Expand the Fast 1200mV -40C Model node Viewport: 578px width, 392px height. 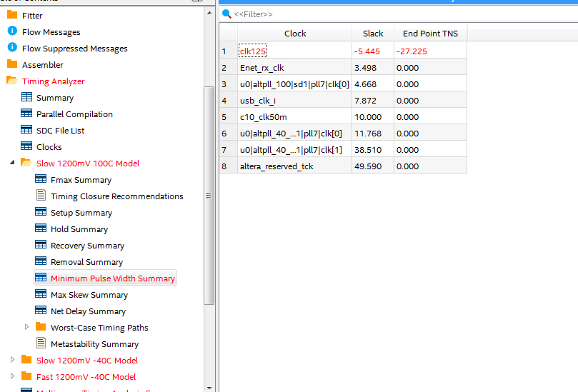click(12, 376)
